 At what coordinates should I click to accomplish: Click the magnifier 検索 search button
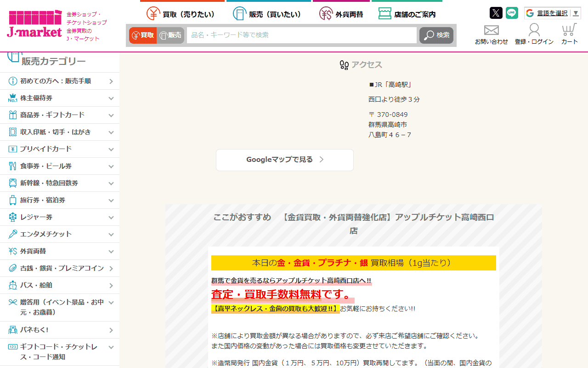point(436,35)
